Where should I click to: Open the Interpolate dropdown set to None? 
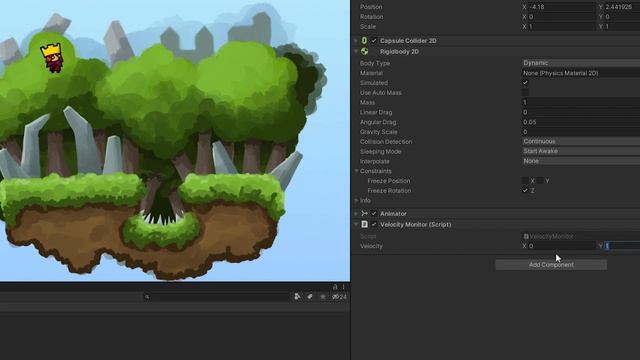(x=581, y=161)
